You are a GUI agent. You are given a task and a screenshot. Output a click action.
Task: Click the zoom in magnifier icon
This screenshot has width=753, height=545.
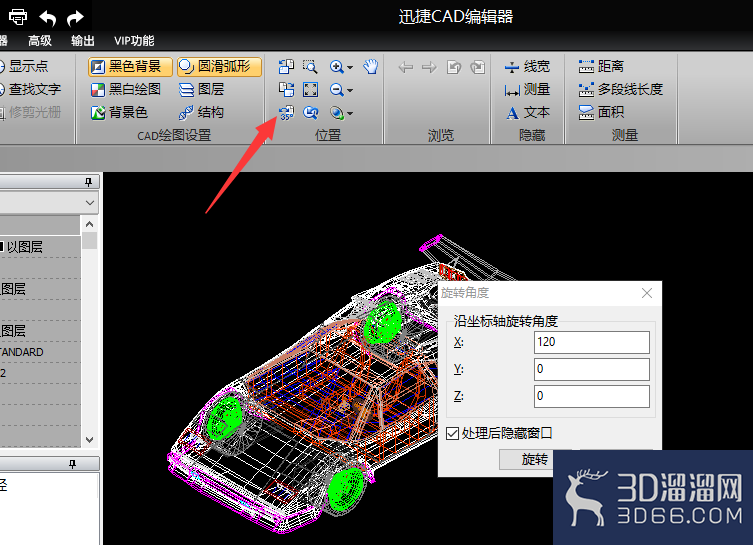point(337,66)
